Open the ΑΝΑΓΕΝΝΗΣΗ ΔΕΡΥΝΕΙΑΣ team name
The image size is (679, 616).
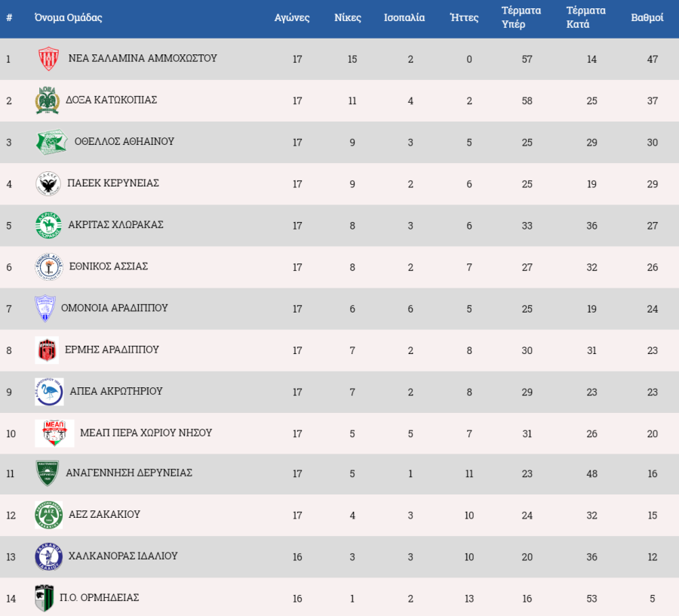pos(129,473)
